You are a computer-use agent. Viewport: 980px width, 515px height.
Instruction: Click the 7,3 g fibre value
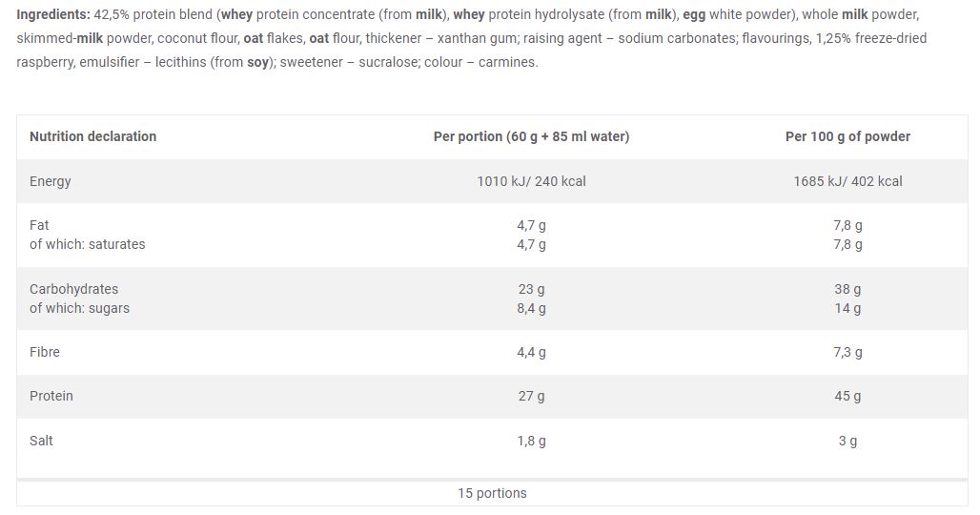click(847, 352)
